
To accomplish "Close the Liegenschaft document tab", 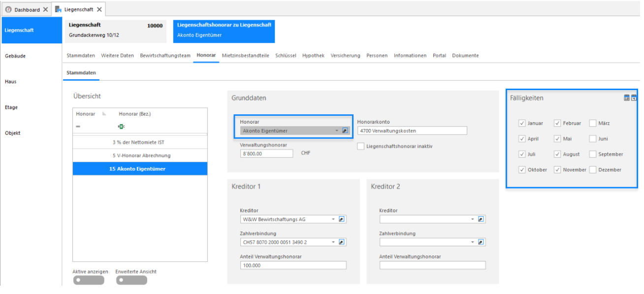I will (99, 10).
